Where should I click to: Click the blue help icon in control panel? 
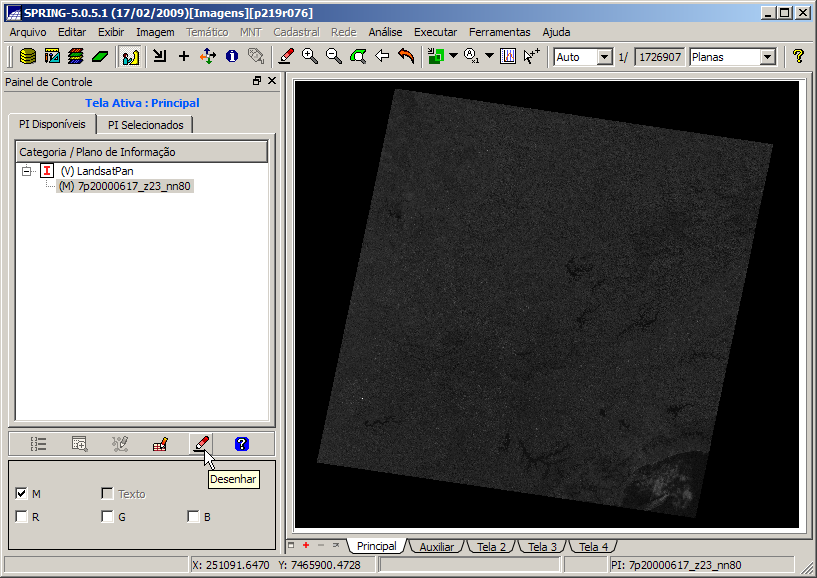(241, 444)
